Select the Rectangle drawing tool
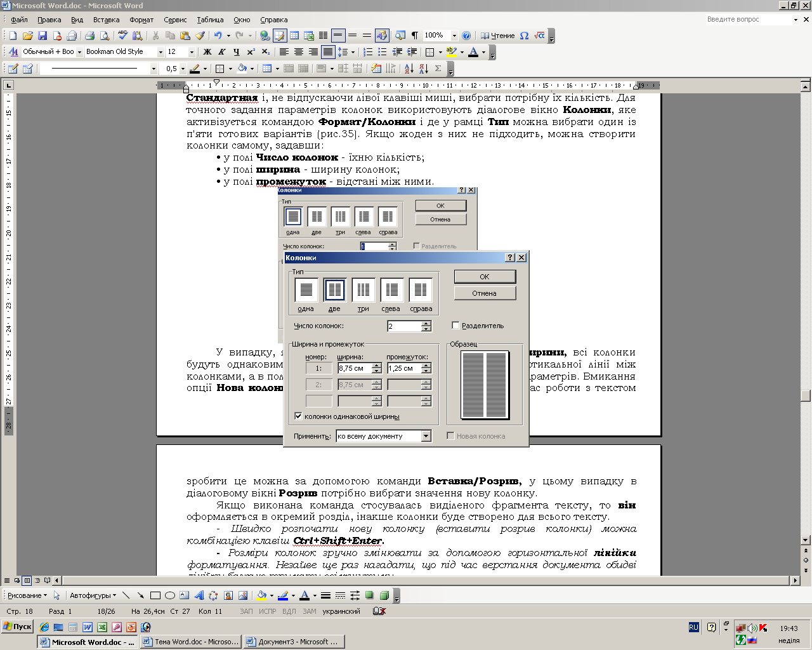 point(155,595)
